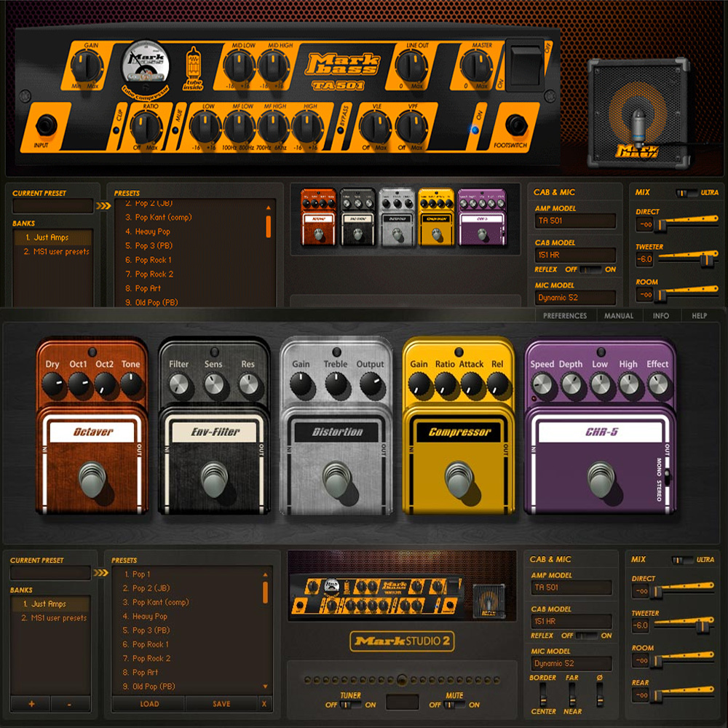
Task: Open Cab Model 151 HR selector in amp view
Action: pyautogui.click(x=575, y=255)
